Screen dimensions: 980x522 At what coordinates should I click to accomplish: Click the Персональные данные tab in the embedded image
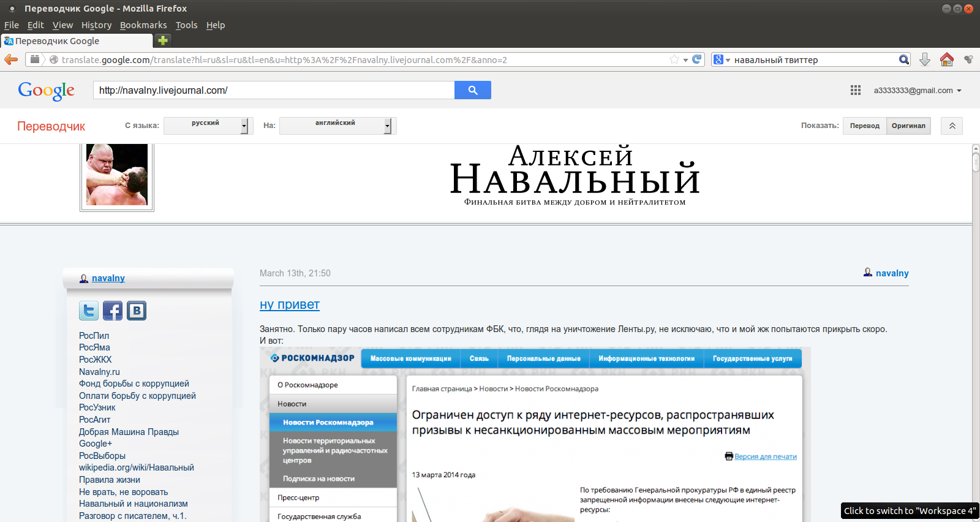tap(543, 358)
